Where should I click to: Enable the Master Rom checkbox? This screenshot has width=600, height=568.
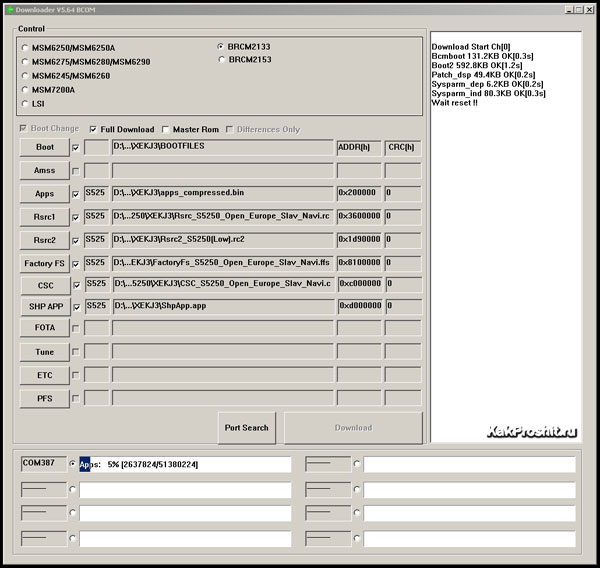[x=165, y=129]
